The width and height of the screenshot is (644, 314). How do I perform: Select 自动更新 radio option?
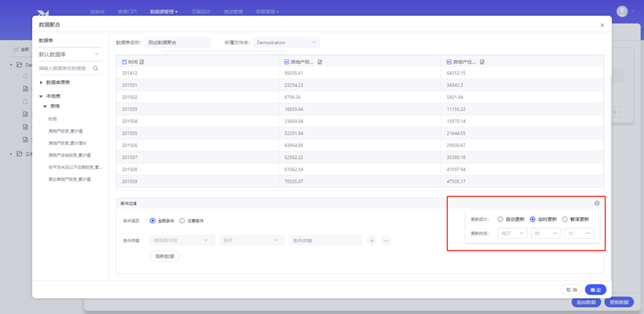500,219
